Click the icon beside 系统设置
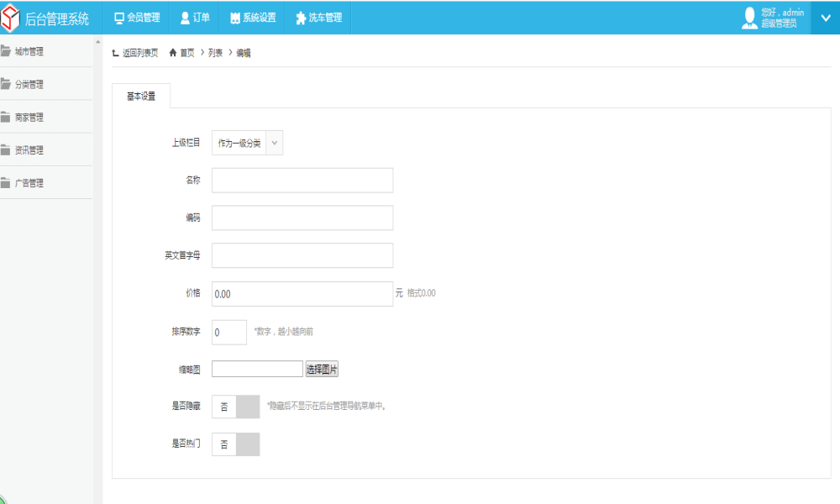Viewport: 840px width, 504px height. coord(235,18)
